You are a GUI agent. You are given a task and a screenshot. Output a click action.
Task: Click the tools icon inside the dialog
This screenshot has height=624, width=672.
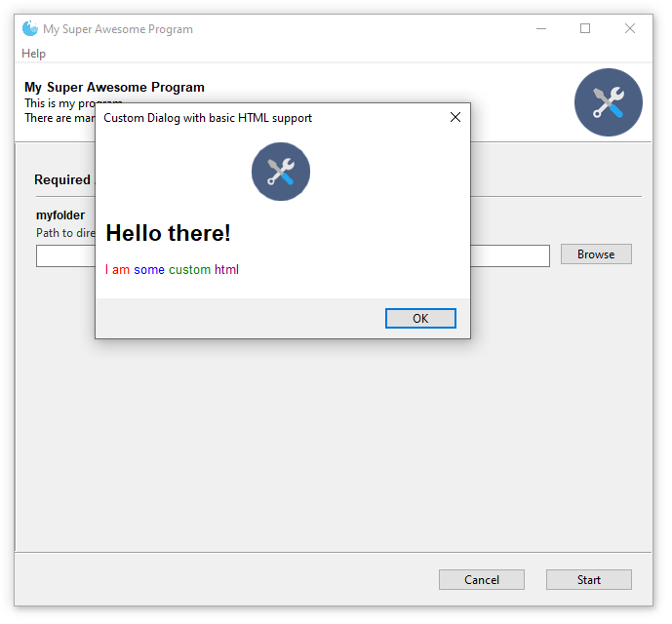click(x=281, y=172)
